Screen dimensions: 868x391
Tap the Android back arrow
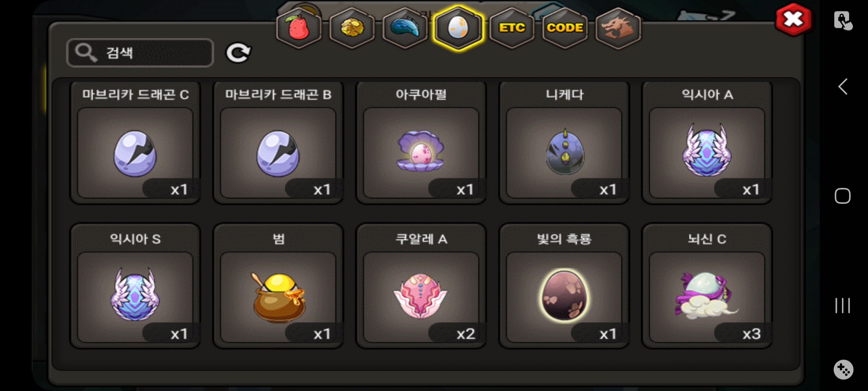(843, 87)
